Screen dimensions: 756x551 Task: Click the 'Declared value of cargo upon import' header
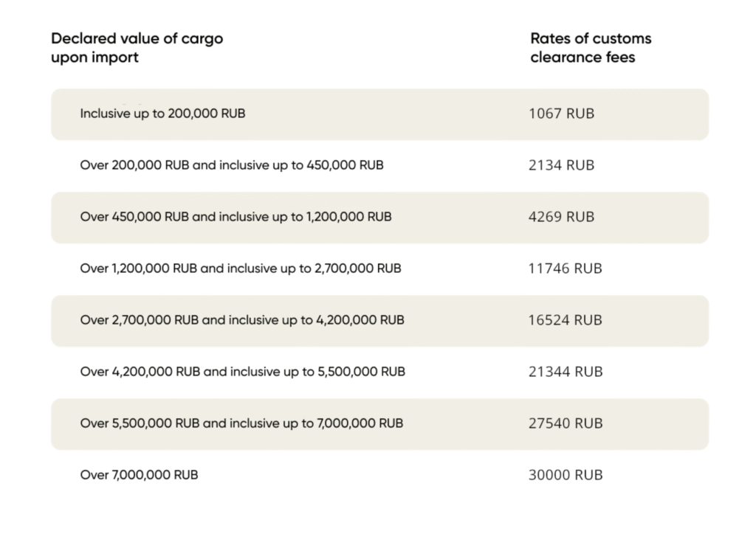tap(137, 47)
